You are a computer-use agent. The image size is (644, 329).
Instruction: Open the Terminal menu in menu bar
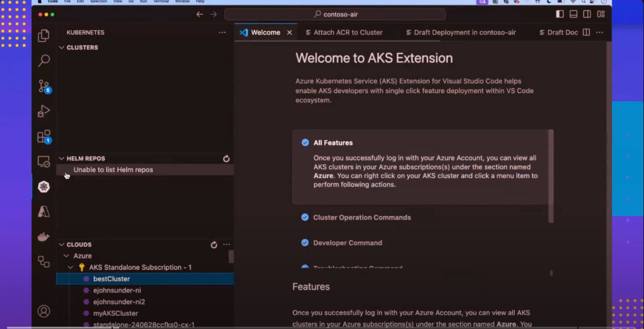[x=161, y=2]
